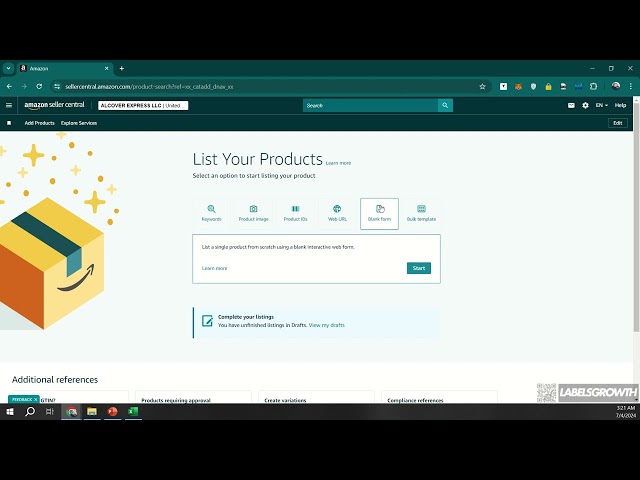Viewport: 640px width, 480px height.
Task: Open the browser extensions puzzle icon
Action: coord(593,87)
